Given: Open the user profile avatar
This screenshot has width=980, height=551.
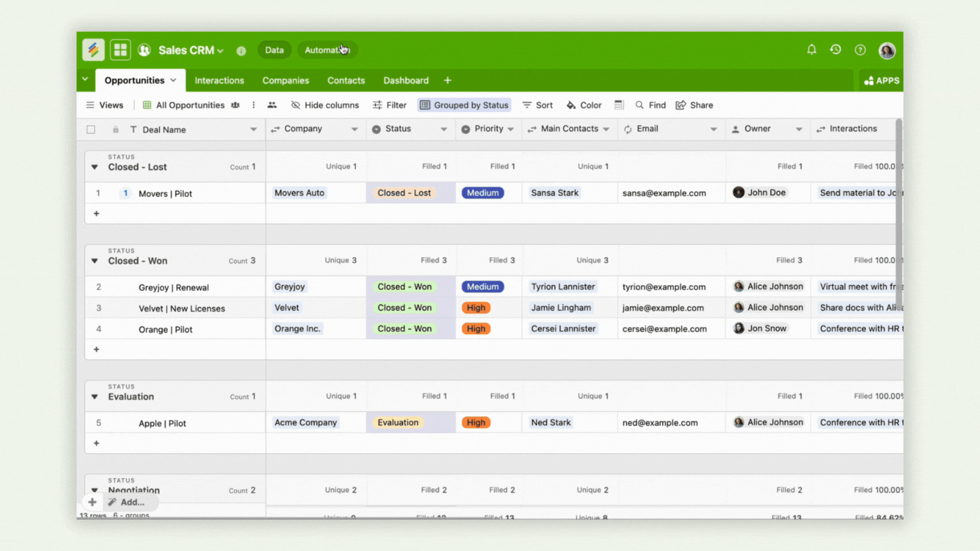Looking at the screenshot, I should 887,51.
